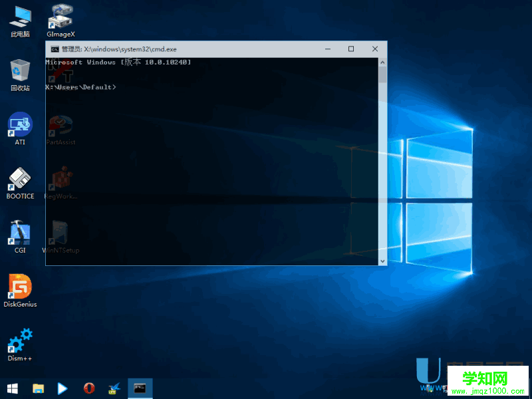Click the cmd vertical scrollbar thumb
Viewport: 532px width, 399px height.
383,74
